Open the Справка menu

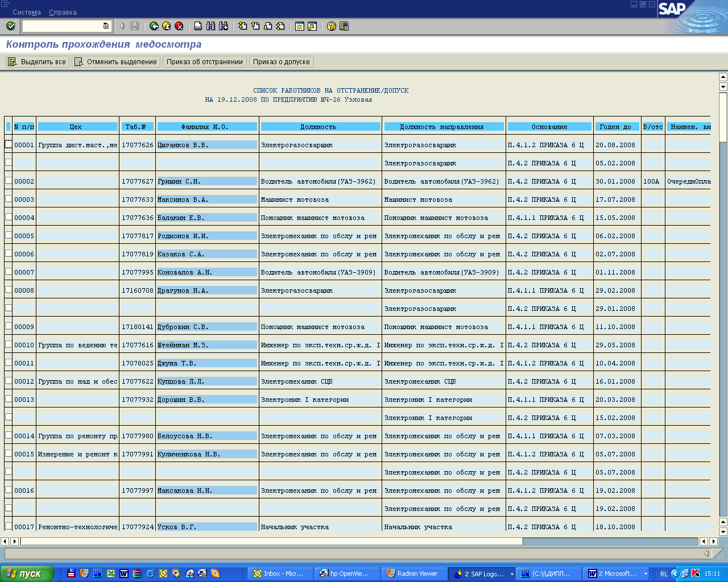point(63,13)
